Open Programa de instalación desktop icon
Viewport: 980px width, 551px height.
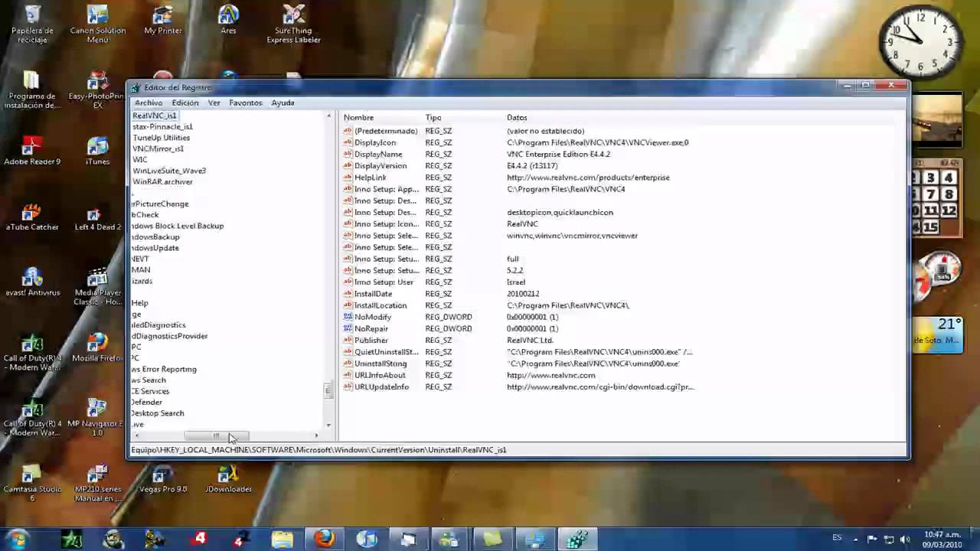(32, 90)
